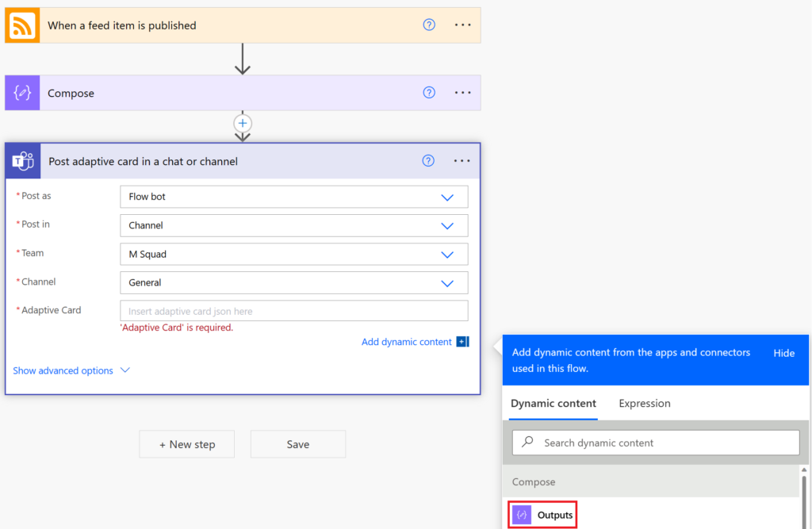The width and height of the screenshot is (812, 529).
Task: Click the RSS feed trigger icon
Action: pos(21,25)
